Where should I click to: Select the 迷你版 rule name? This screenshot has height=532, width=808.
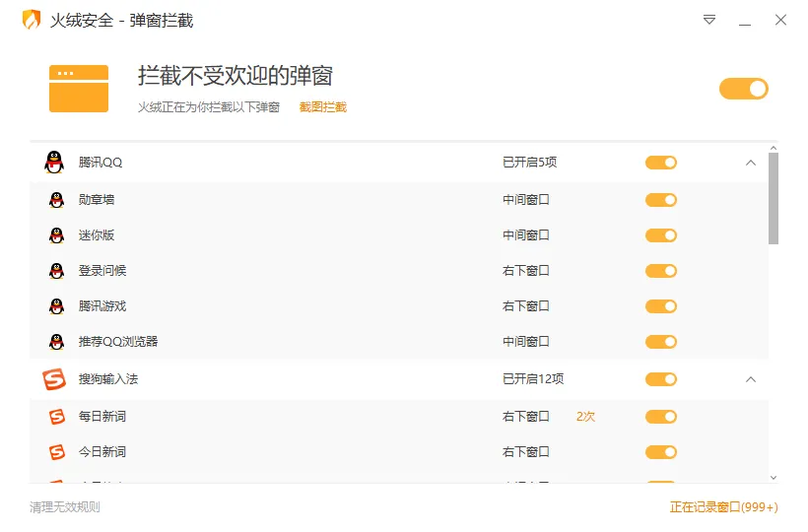(97, 235)
